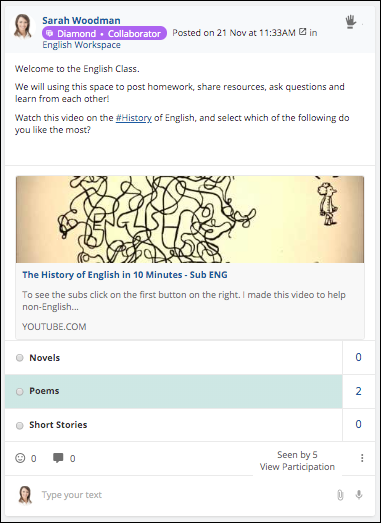Click the microphone voice input icon
This screenshot has width=381, height=523.
359,495
